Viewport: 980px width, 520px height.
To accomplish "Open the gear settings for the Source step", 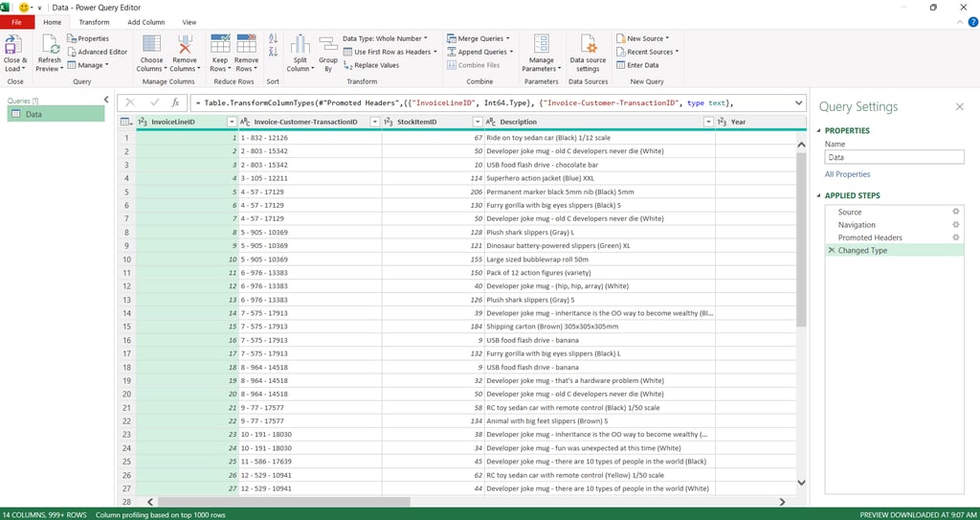I will click(x=954, y=212).
